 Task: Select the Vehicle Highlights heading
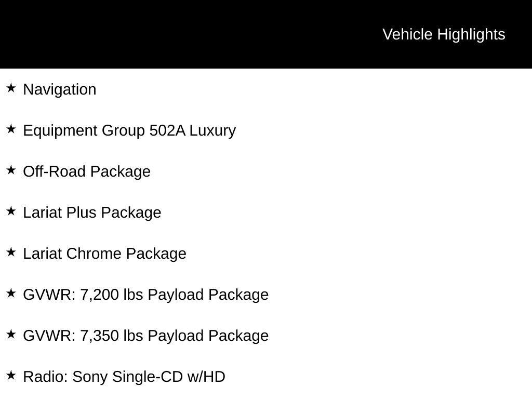pyautogui.click(x=444, y=35)
